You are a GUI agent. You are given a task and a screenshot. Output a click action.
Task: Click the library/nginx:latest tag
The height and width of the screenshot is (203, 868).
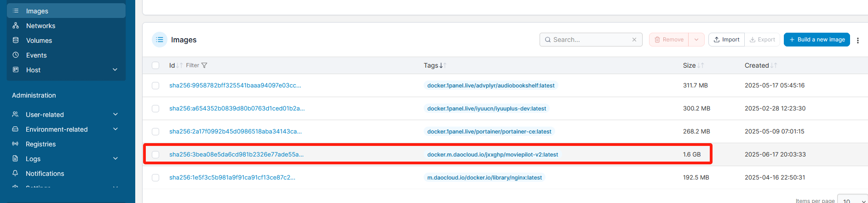click(x=484, y=177)
